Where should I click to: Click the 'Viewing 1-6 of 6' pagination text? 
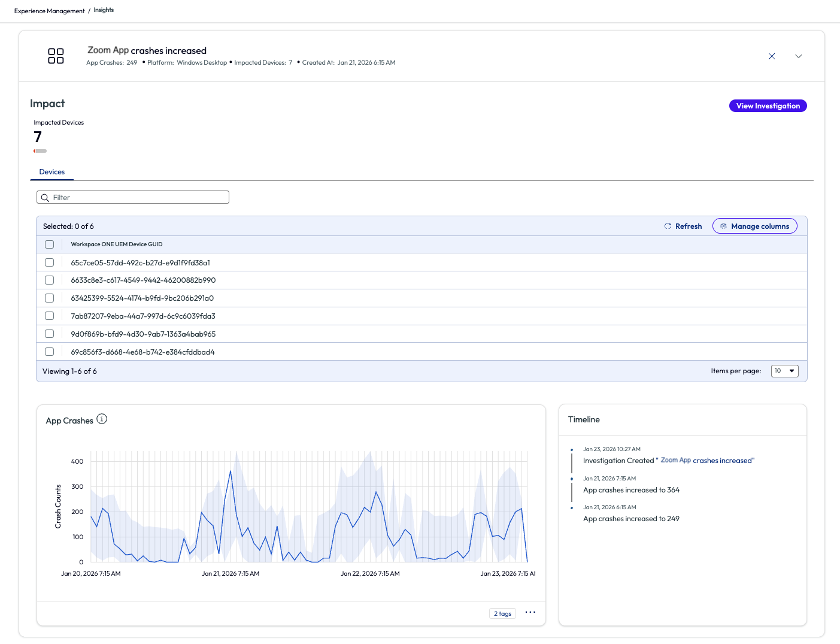[x=69, y=371]
